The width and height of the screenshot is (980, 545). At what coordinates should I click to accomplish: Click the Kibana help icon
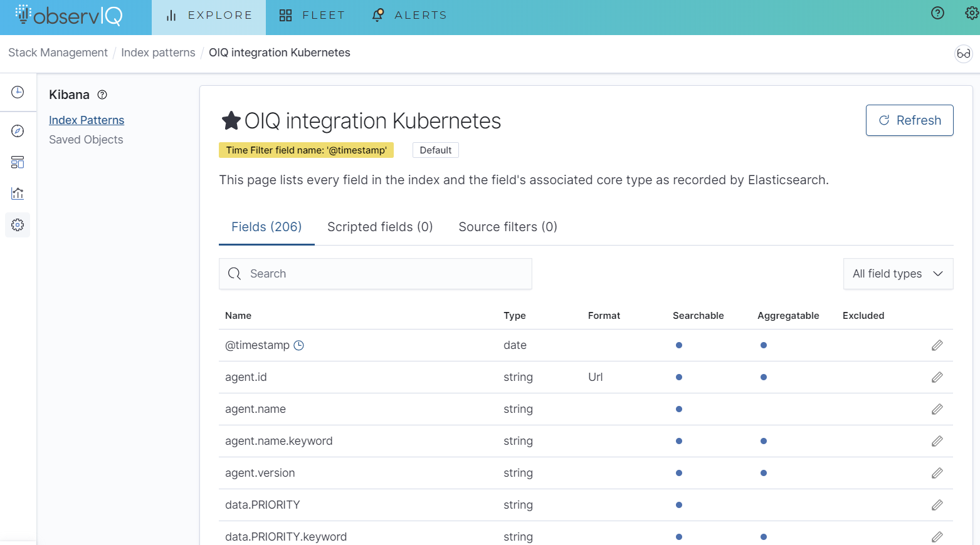[102, 95]
